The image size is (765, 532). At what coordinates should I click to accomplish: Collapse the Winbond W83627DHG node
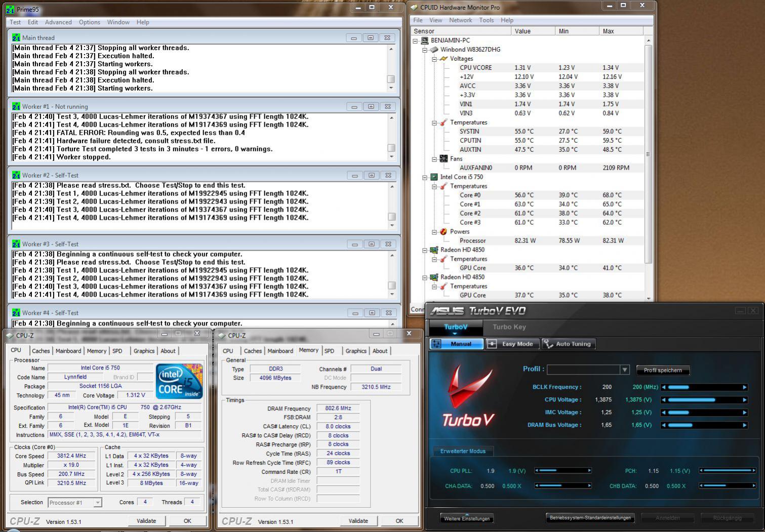[x=425, y=50]
